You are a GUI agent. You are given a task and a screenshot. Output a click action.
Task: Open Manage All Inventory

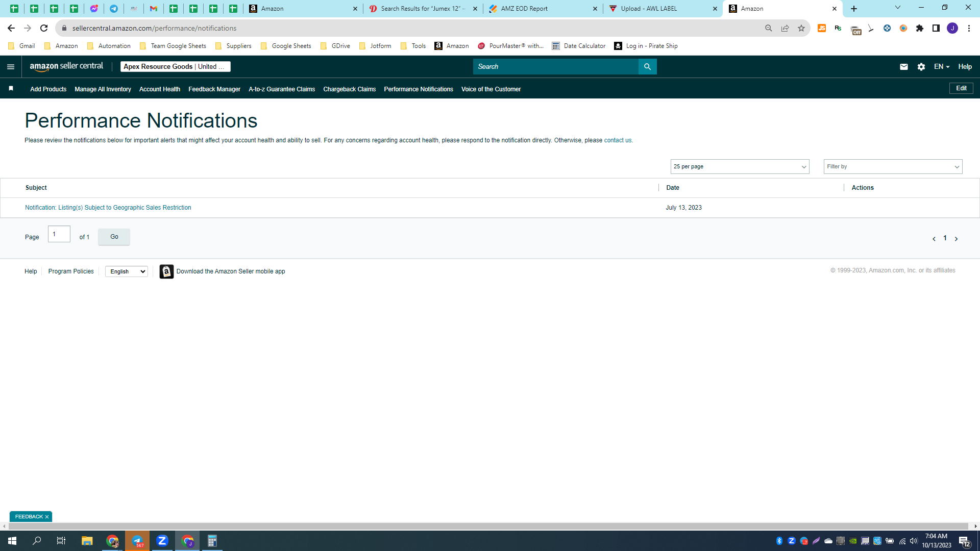click(x=103, y=89)
